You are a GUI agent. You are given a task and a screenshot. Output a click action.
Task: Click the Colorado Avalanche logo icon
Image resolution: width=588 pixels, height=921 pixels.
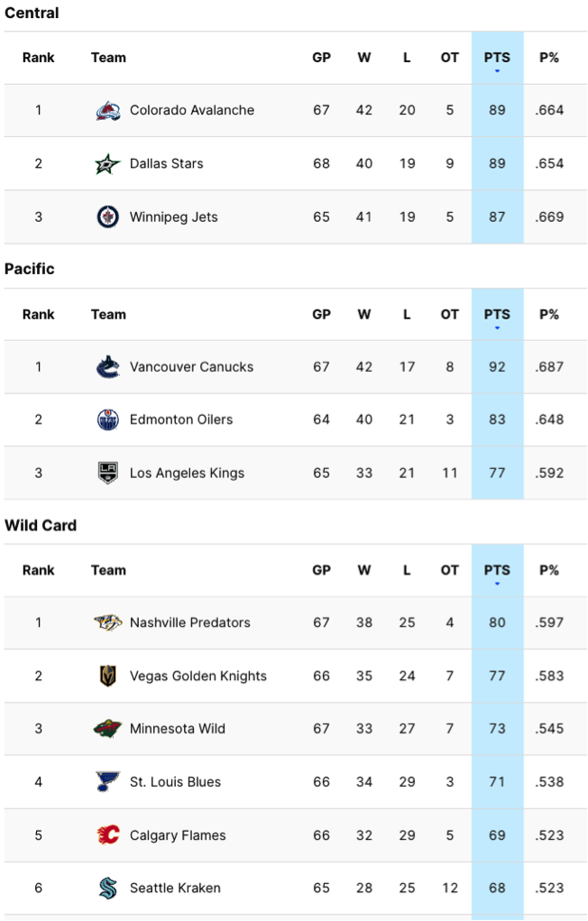108,111
